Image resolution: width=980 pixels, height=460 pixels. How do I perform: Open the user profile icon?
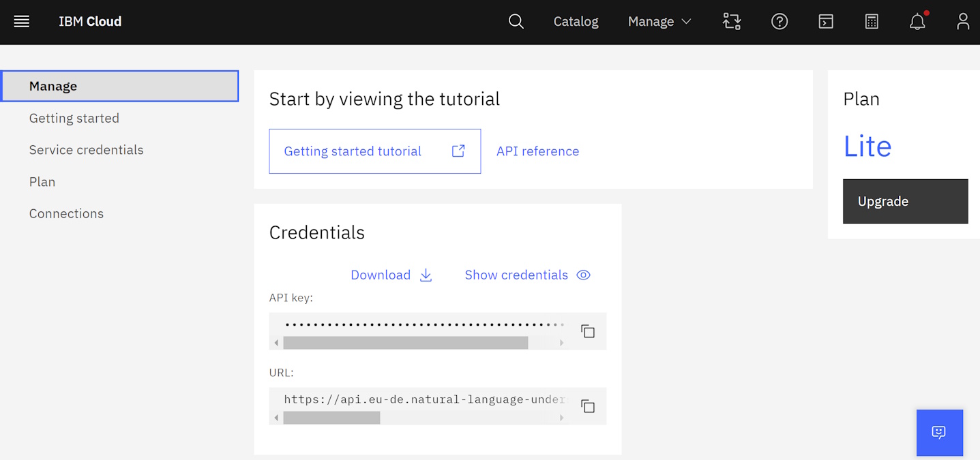pos(963,22)
